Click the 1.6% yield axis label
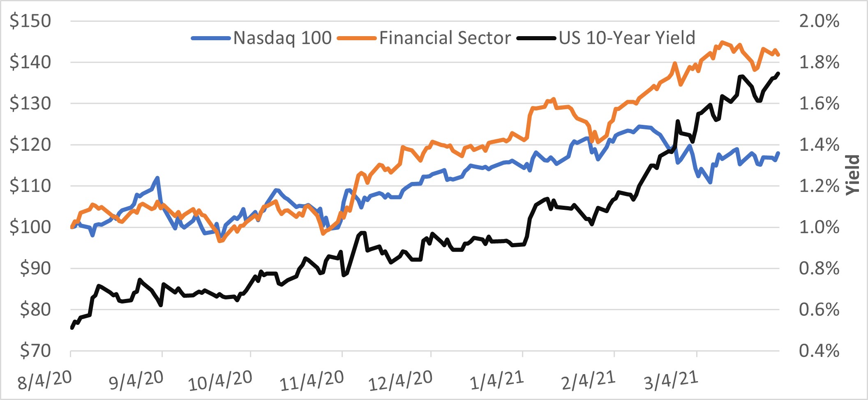Screen dimensions: 868x400 coord(819,103)
